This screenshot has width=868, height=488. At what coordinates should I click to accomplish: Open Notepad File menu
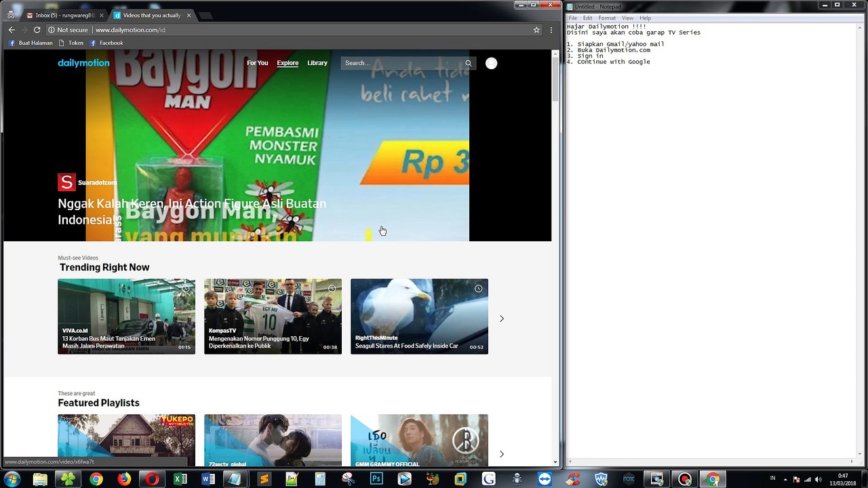tap(573, 18)
